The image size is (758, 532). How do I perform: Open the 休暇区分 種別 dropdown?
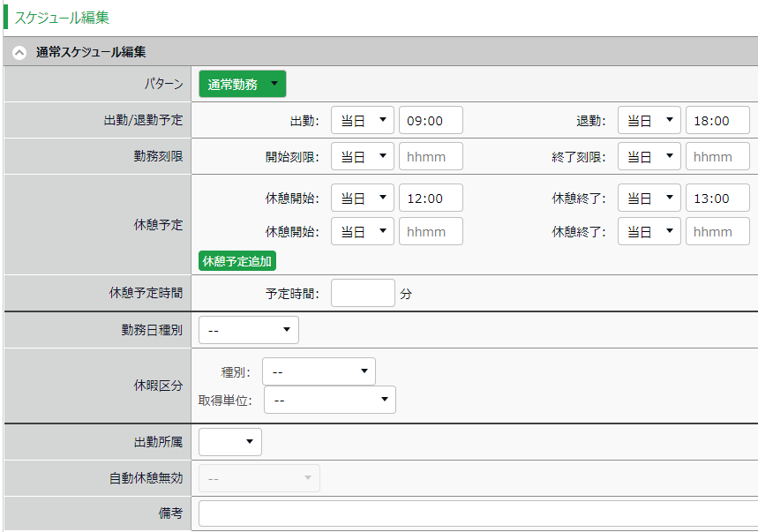point(319,371)
